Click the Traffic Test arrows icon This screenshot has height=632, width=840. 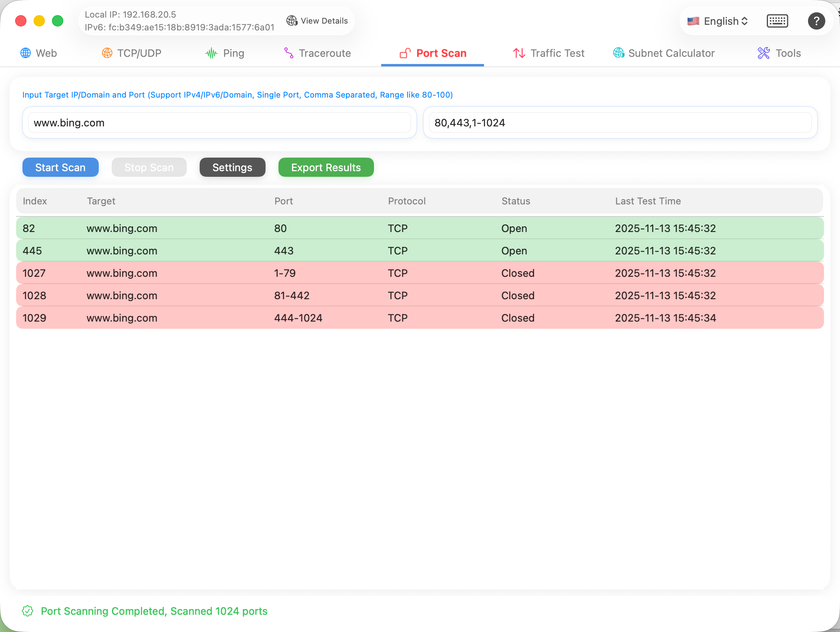(x=518, y=53)
